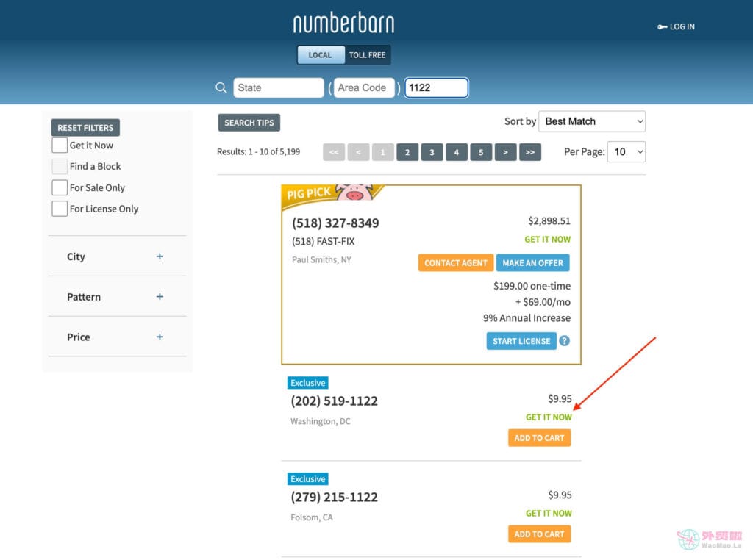The width and height of the screenshot is (753, 560).
Task: Add (202) 519-1122 to cart
Action: click(x=539, y=438)
